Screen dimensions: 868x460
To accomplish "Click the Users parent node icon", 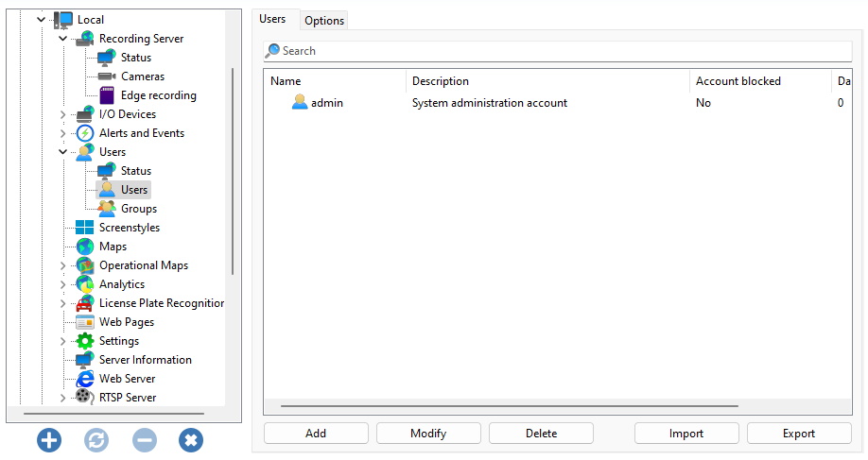I will click(x=85, y=151).
